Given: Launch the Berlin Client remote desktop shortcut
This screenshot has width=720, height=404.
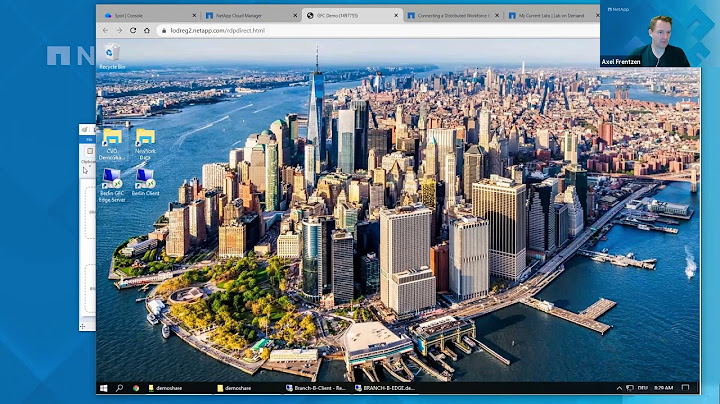Looking at the screenshot, I should pos(145,182).
